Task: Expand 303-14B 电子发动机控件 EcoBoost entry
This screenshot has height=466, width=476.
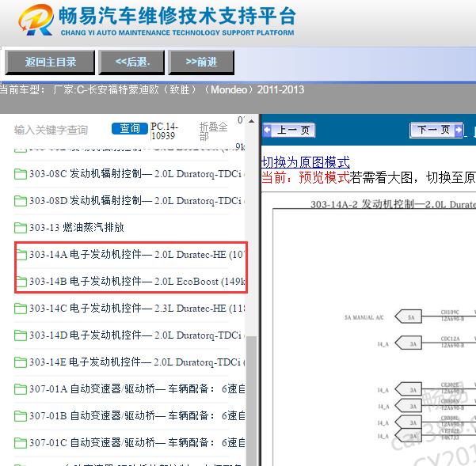Action: point(137,282)
